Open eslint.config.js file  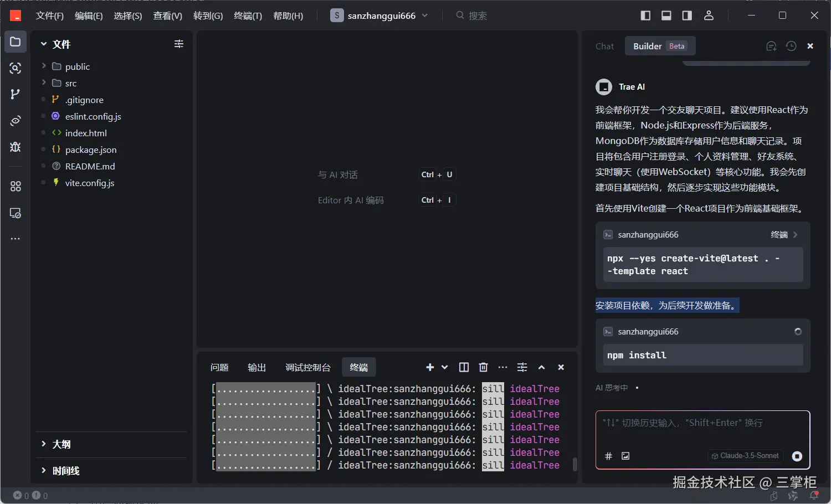pyautogui.click(x=93, y=116)
